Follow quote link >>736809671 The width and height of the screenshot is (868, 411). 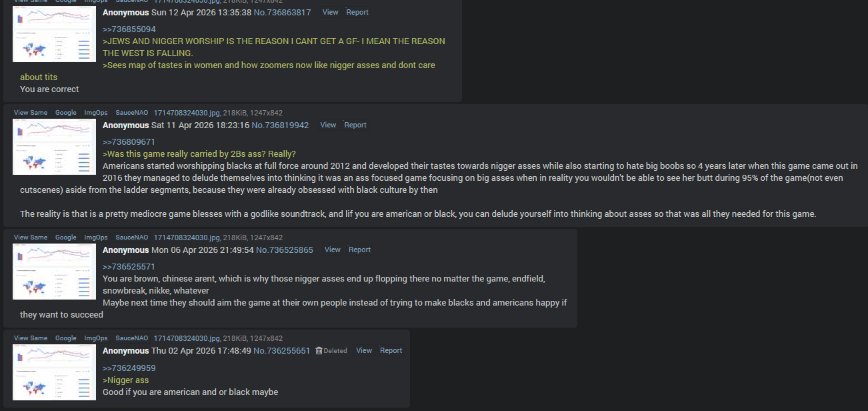point(129,142)
